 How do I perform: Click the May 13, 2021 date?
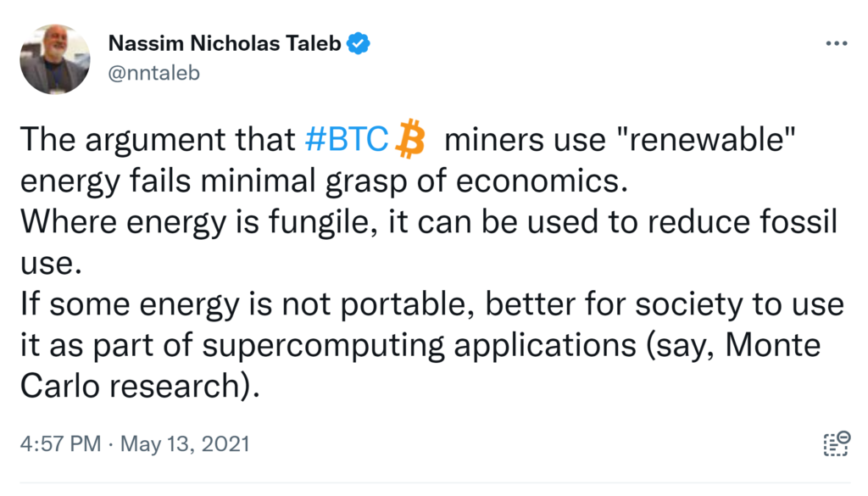tap(185, 443)
